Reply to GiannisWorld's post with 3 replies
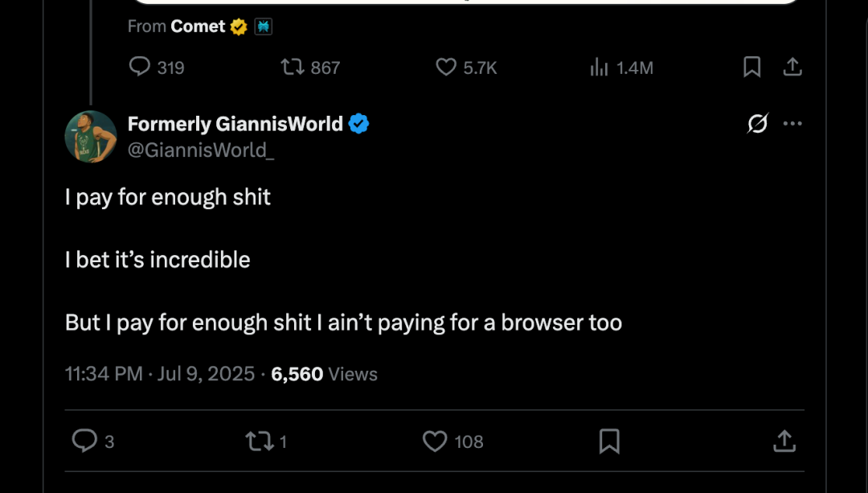 tap(84, 441)
